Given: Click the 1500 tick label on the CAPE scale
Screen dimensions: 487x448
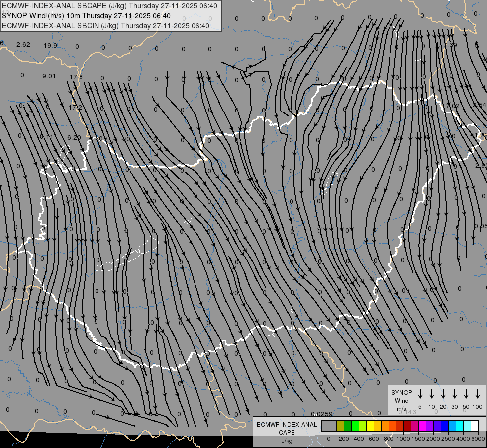Looking at the screenshot, I should pos(418,439).
